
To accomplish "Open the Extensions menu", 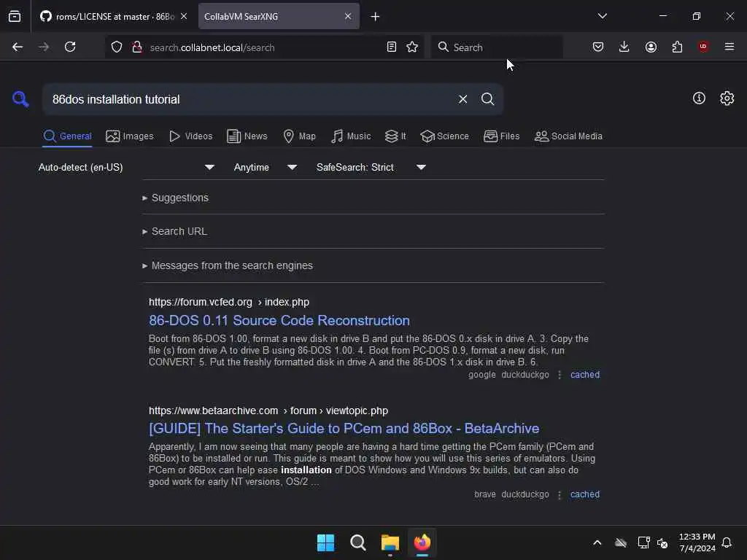I will [677, 47].
